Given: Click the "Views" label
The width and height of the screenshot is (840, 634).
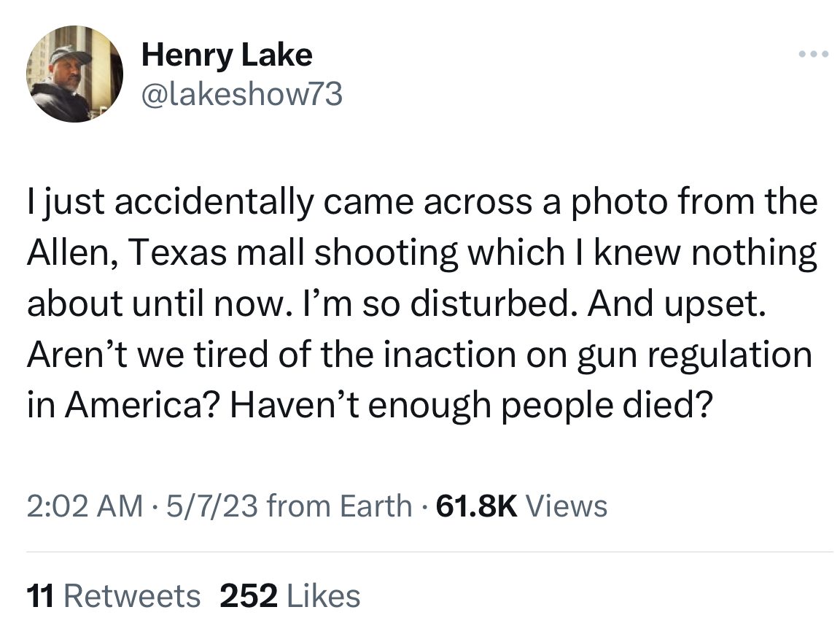Looking at the screenshot, I should pyautogui.click(x=566, y=506).
